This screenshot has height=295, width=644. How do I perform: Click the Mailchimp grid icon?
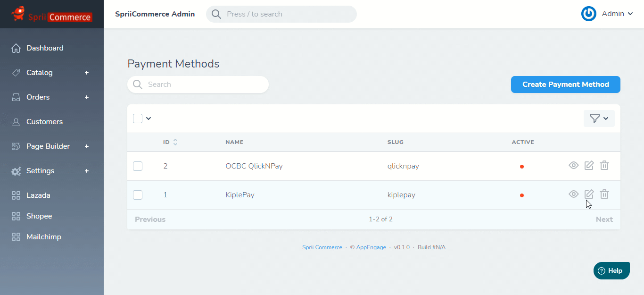(x=16, y=237)
